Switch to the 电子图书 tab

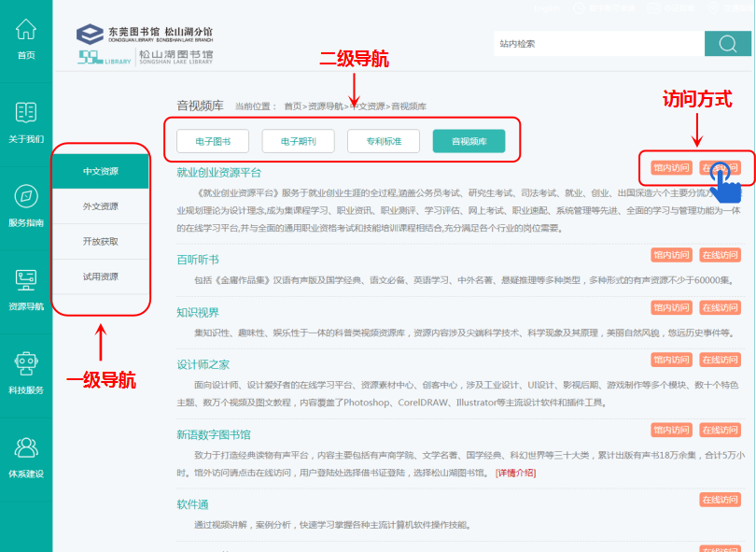coord(212,141)
